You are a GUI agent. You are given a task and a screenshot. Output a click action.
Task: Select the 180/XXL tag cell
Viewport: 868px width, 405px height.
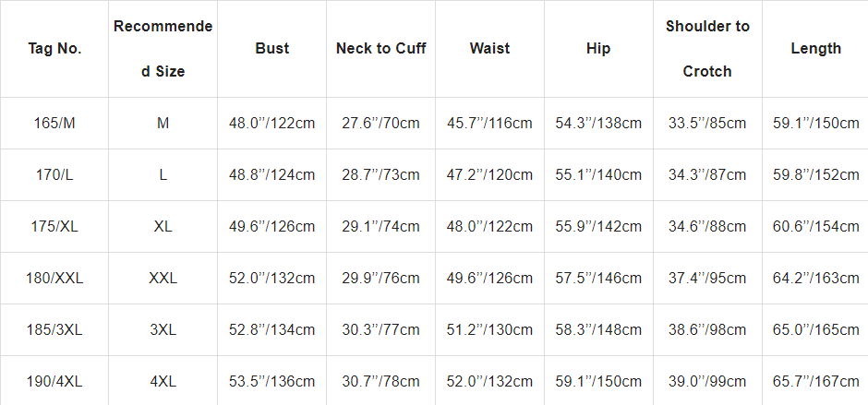(54, 278)
